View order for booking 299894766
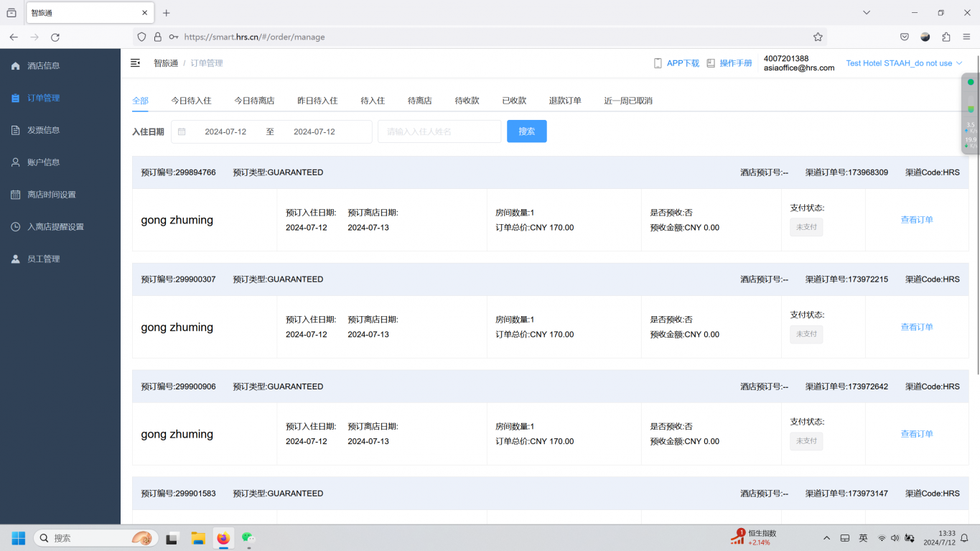 [917, 220]
